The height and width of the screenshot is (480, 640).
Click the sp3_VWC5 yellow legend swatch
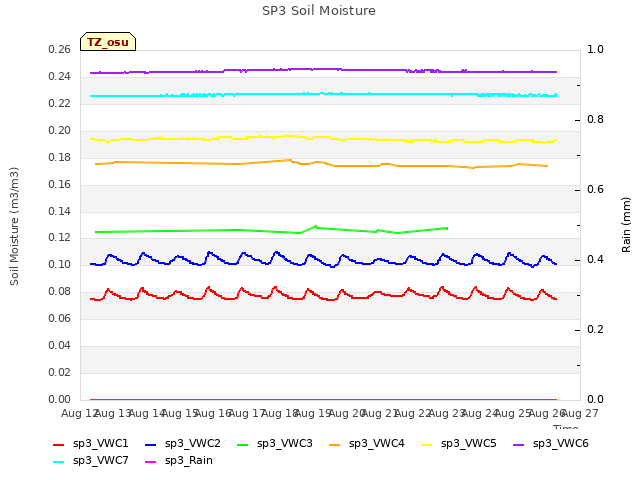tap(427, 445)
